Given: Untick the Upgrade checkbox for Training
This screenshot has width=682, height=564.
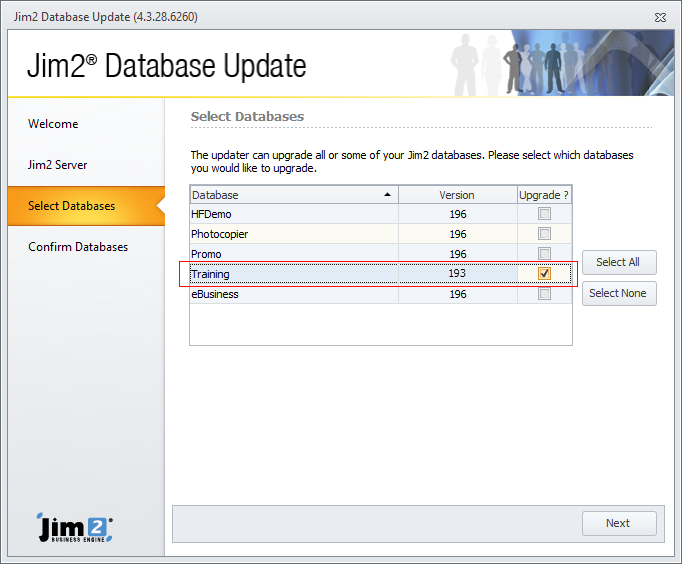Looking at the screenshot, I should (544, 274).
